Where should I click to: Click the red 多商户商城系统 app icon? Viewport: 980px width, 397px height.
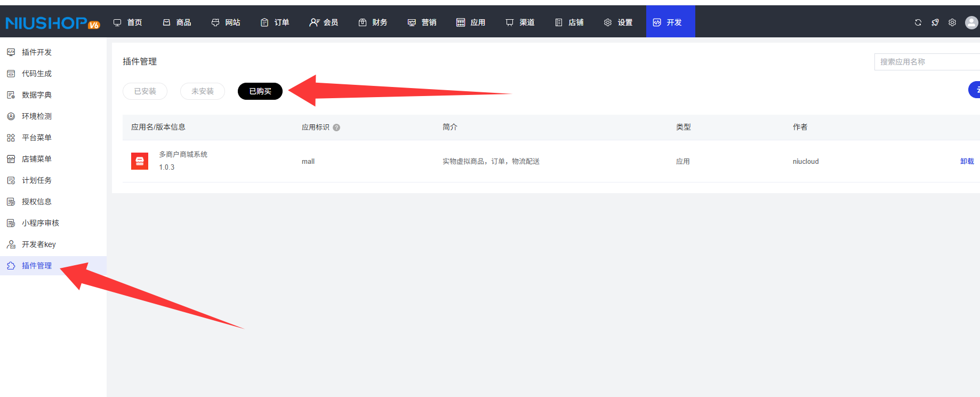140,161
